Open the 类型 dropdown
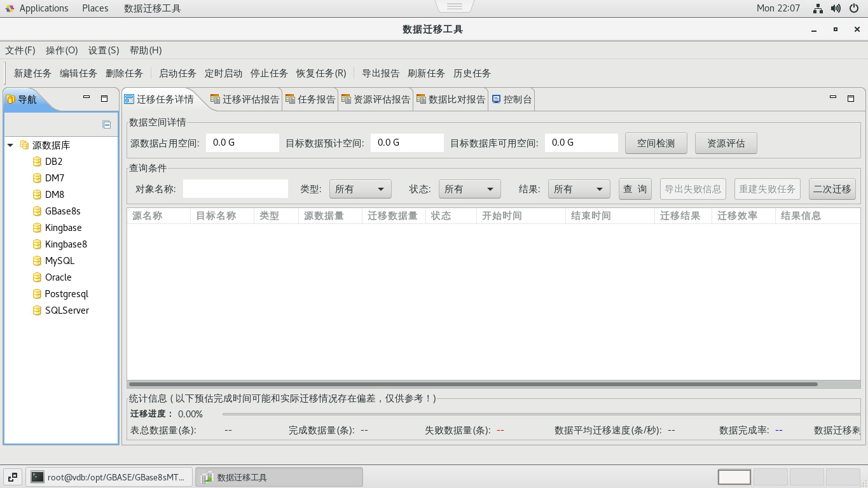 coord(361,189)
